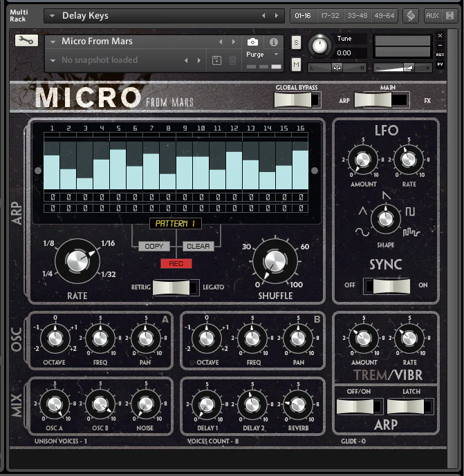Toggle the LFO Sync off/on switch
This screenshot has width=464, height=476.
click(x=387, y=286)
